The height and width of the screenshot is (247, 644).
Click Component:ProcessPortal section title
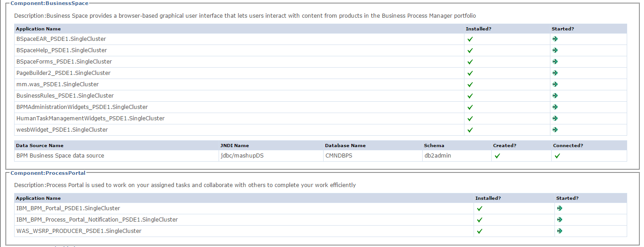pos(48,173)
